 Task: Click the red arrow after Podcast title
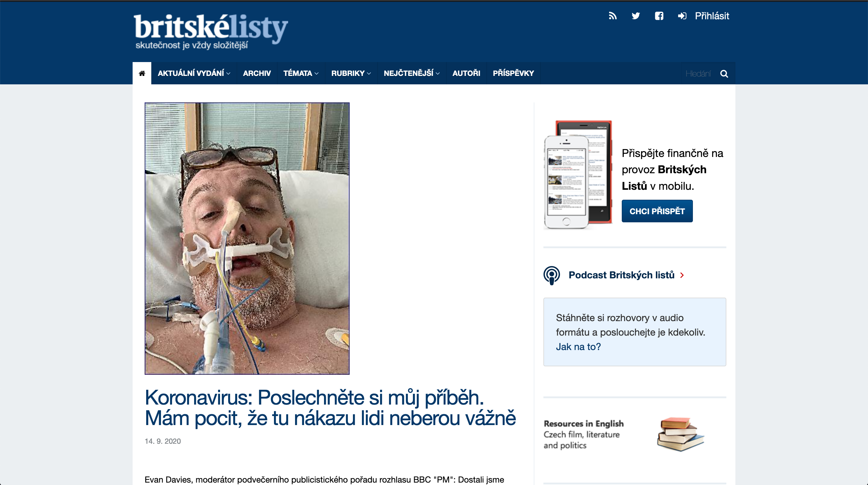click(682, 275)
